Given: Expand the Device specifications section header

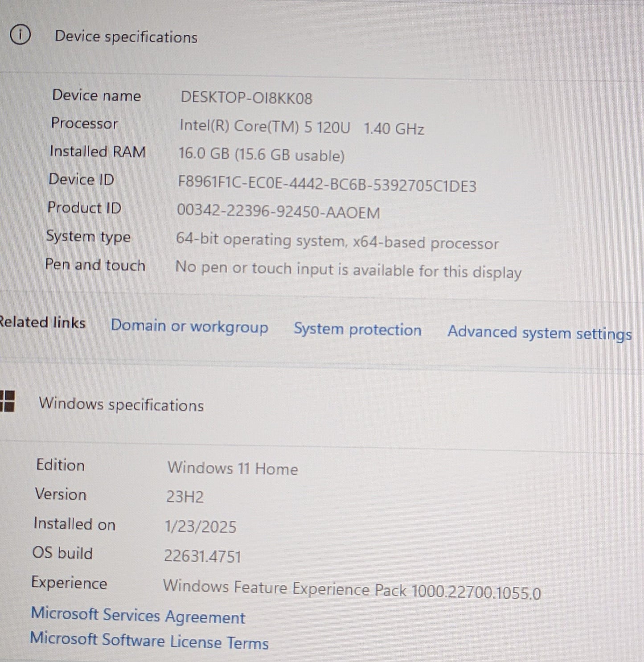Looking at the screenshot, I should click(126, 37).
